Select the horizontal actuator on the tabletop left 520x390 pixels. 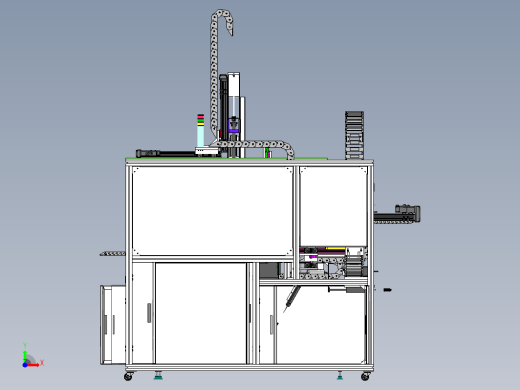click(x=167, y=154)
